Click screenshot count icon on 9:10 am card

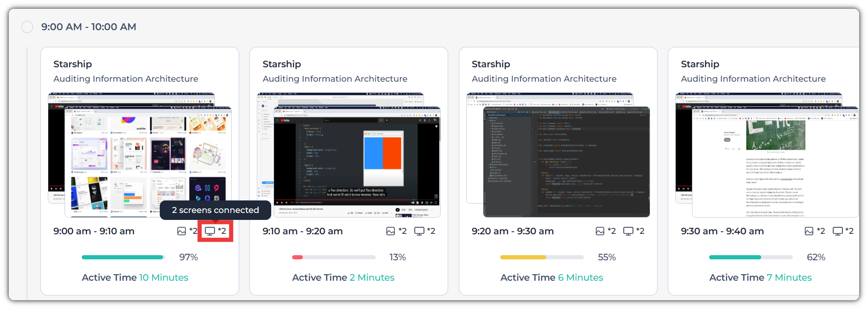[391, 231]
